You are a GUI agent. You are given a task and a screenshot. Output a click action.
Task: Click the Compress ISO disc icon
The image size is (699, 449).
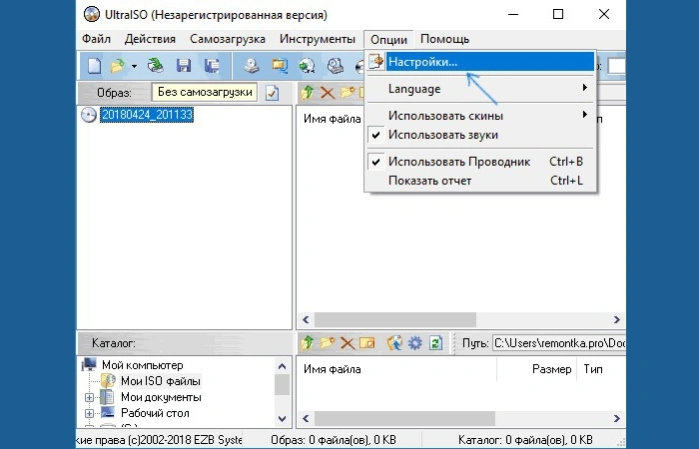(x=307, y=66)
